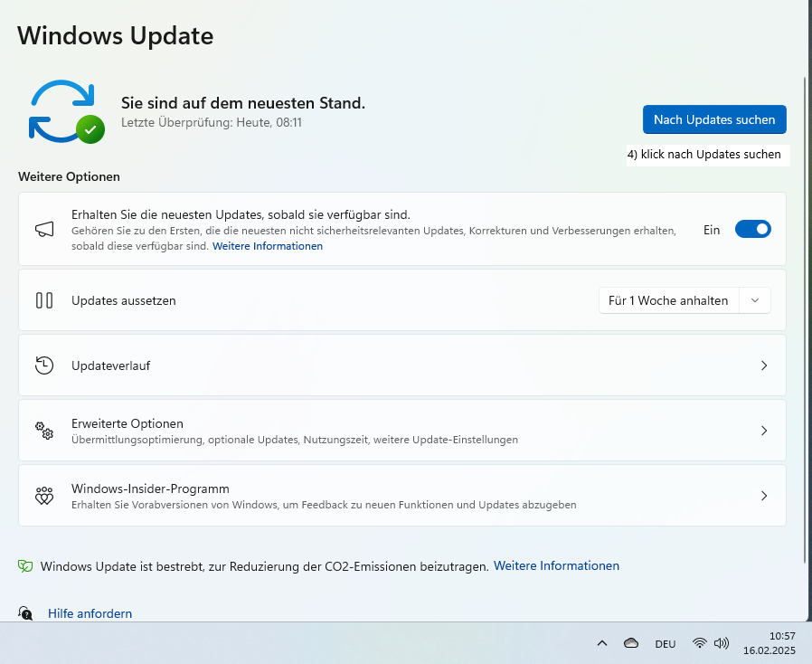Open Erweiterte Optionen row
812x664 pixels.
coord(401,431)
